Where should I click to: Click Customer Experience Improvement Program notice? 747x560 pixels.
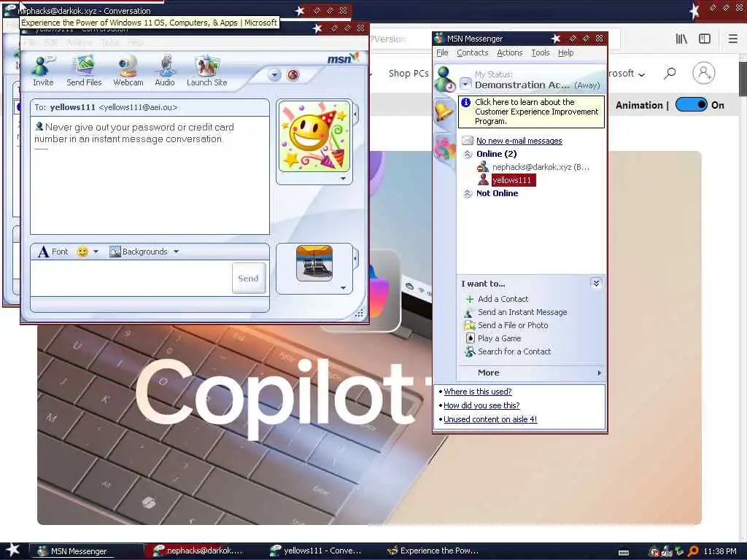[531, 112]
